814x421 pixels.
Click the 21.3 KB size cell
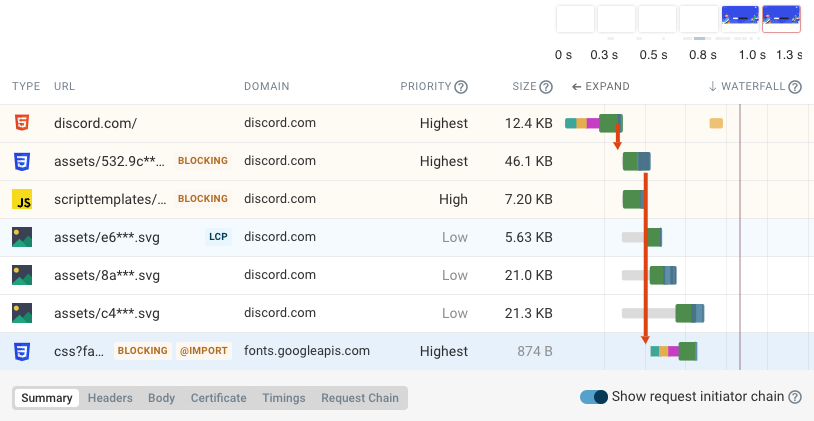528,313
